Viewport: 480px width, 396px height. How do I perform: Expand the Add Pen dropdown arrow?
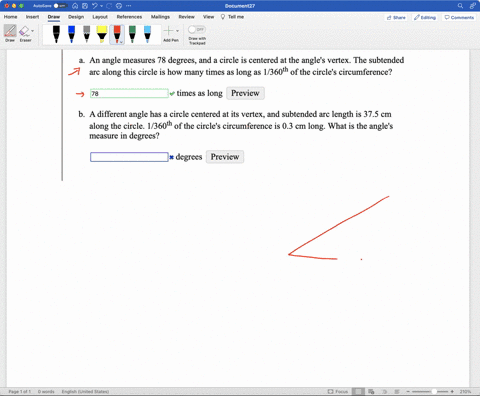click(x=177, y=31)
